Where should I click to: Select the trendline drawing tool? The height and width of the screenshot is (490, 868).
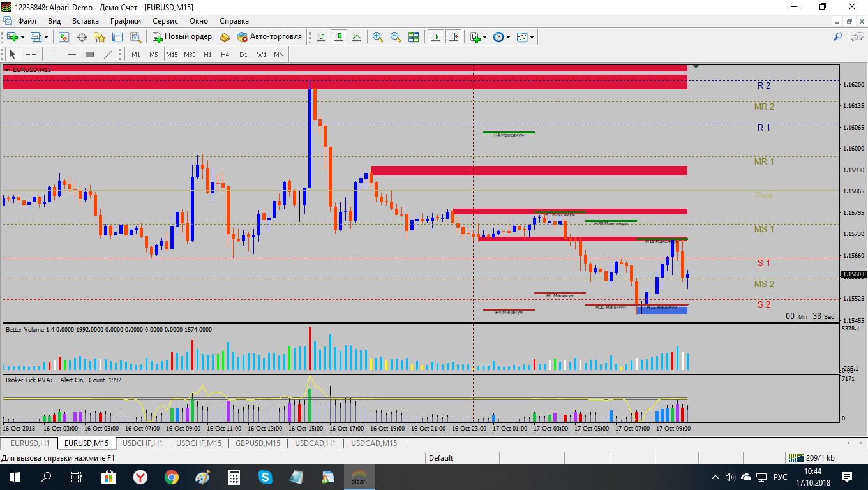pyautogui.click(x=108, y=54)
